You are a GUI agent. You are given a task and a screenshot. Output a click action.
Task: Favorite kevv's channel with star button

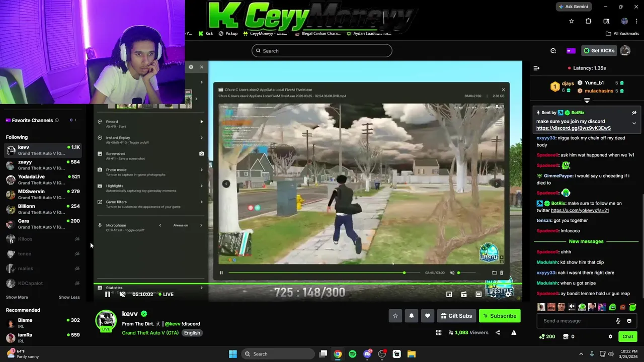point(395,316)
